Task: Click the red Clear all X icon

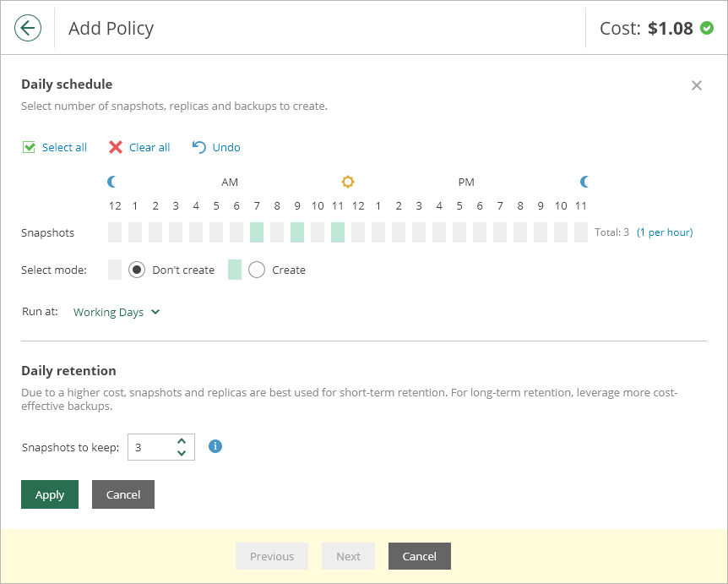Action: [x=116, y=147]
